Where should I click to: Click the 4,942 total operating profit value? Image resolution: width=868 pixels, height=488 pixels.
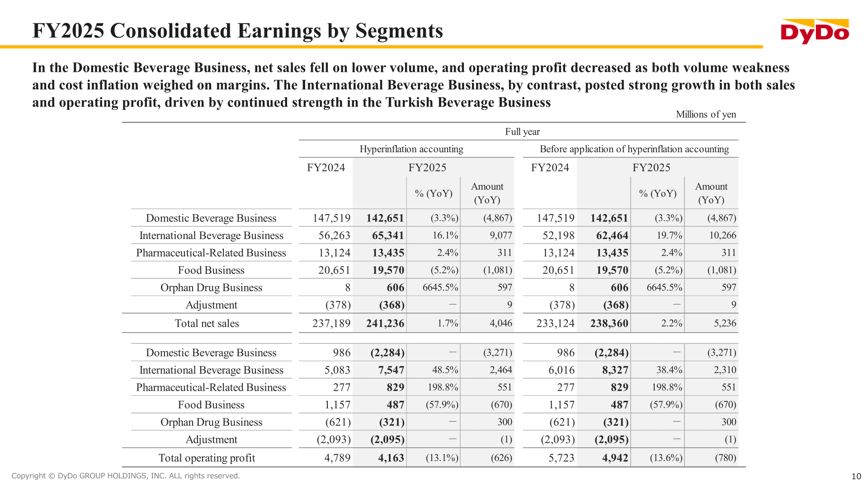coord(615,458)
